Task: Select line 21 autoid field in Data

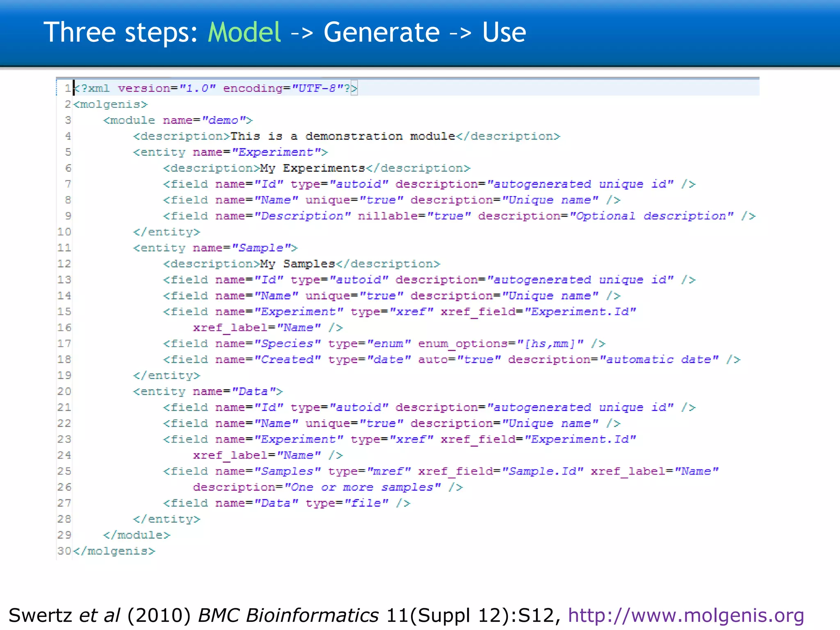Action: [429, 408]
